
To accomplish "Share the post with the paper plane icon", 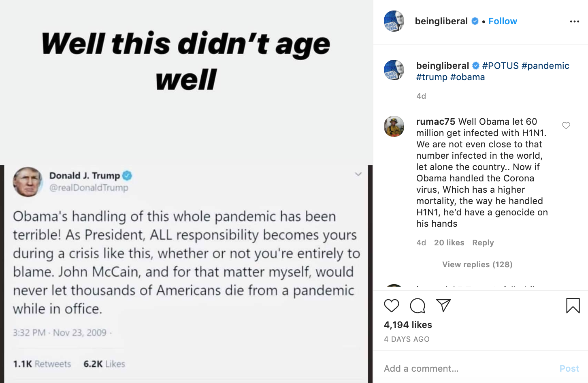I will tap(443, 306).
